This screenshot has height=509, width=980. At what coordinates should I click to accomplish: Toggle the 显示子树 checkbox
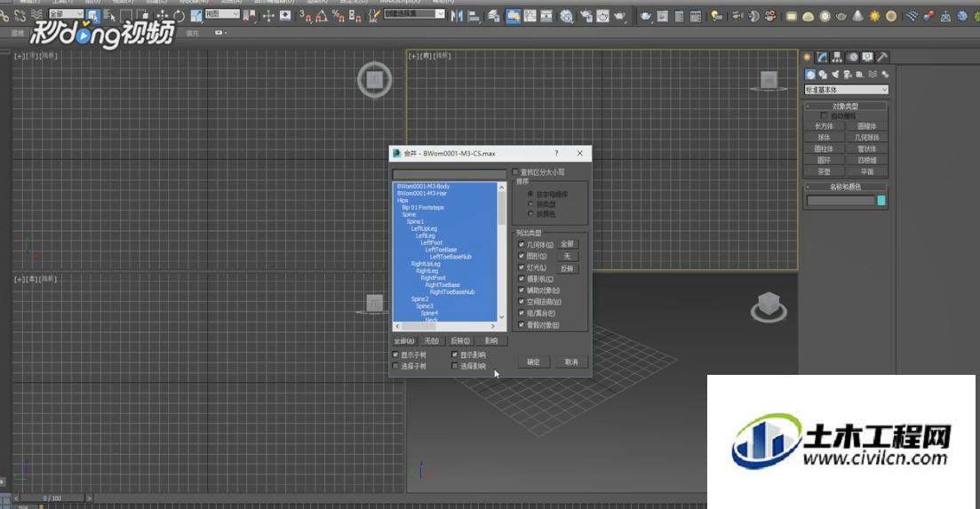pos(395,354)
